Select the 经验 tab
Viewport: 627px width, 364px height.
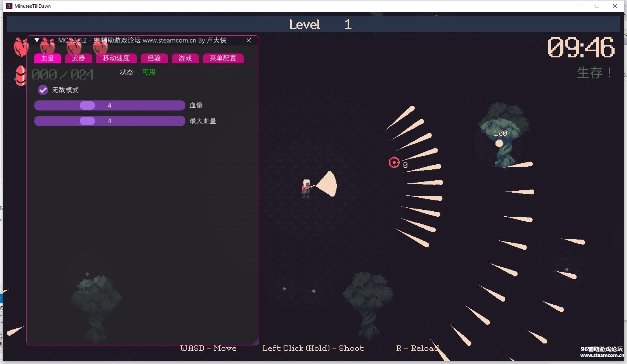(x=154, y=58)
